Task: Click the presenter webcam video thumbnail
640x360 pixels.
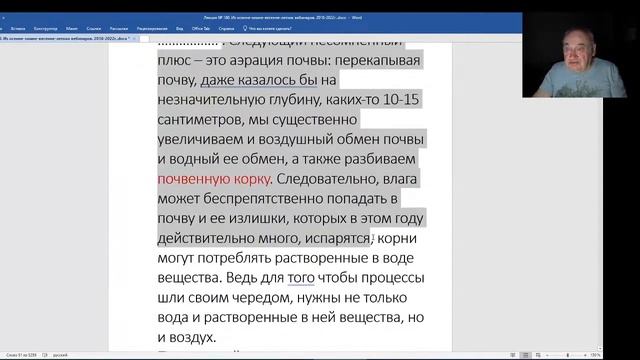Action: coord(575,55)
